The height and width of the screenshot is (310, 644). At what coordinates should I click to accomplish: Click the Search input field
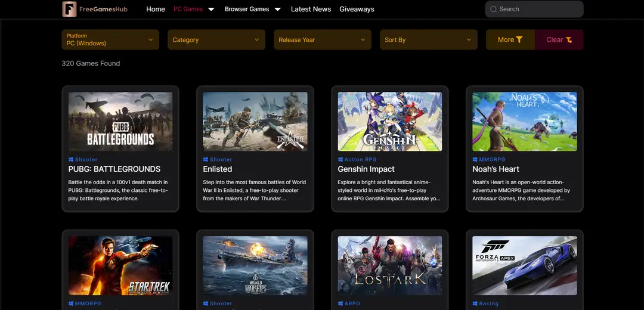tap(534, 9)
